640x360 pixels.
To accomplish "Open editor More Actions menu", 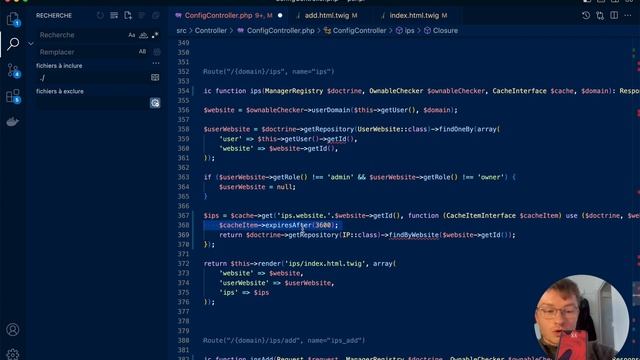I will click(x=628, y=16).
